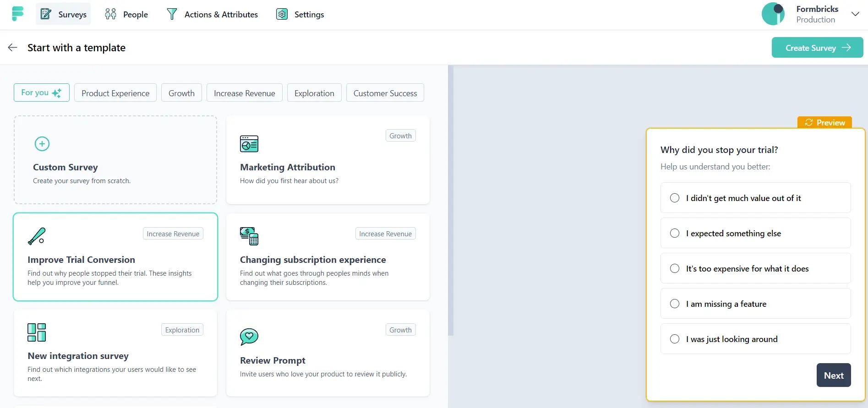Click the Review Prompt description about public reviews

coord(323,374)
